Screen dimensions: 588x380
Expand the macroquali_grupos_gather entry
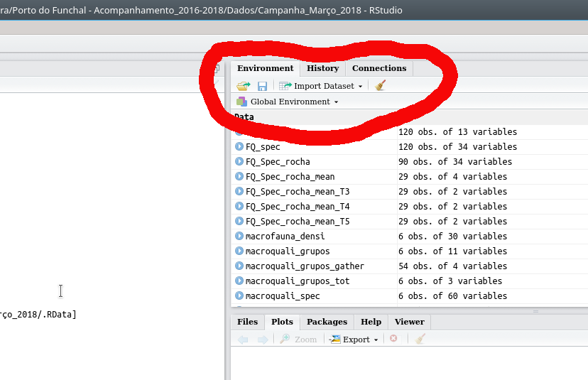pos(239,266)
